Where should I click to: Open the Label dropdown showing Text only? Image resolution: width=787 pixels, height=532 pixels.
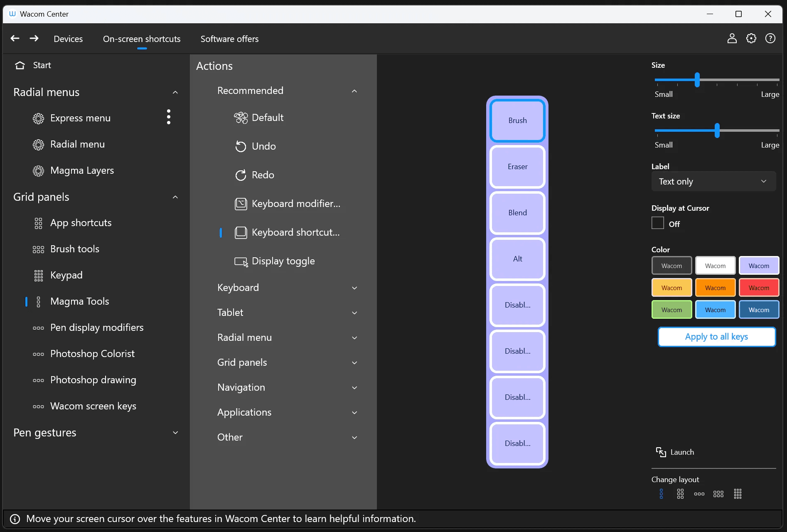tap(713, 182)
